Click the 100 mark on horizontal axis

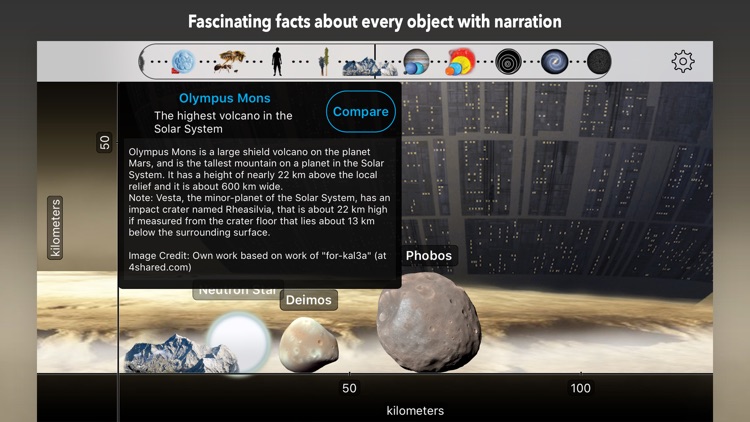click(580, 388)
